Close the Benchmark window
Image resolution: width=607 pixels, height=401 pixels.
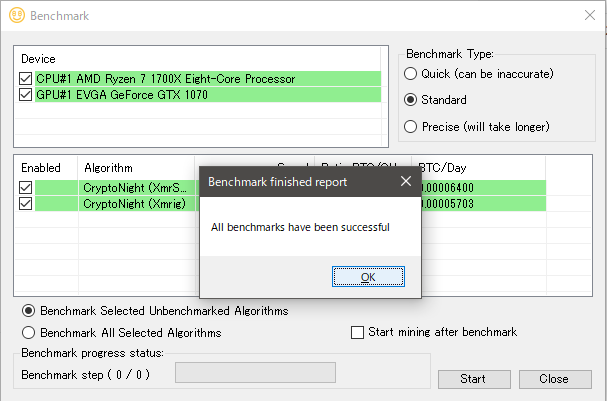589,15
